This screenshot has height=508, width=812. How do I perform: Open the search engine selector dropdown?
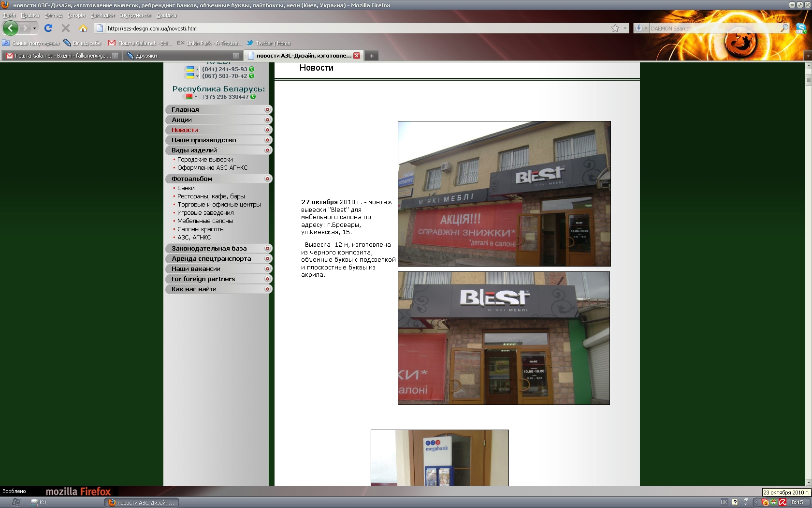(646, 28)
